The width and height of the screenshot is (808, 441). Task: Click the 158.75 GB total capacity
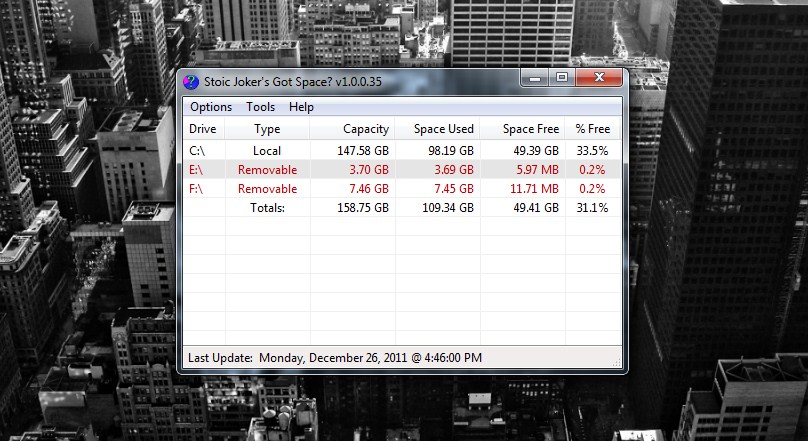pyautogui.click(x=363, y=208)
